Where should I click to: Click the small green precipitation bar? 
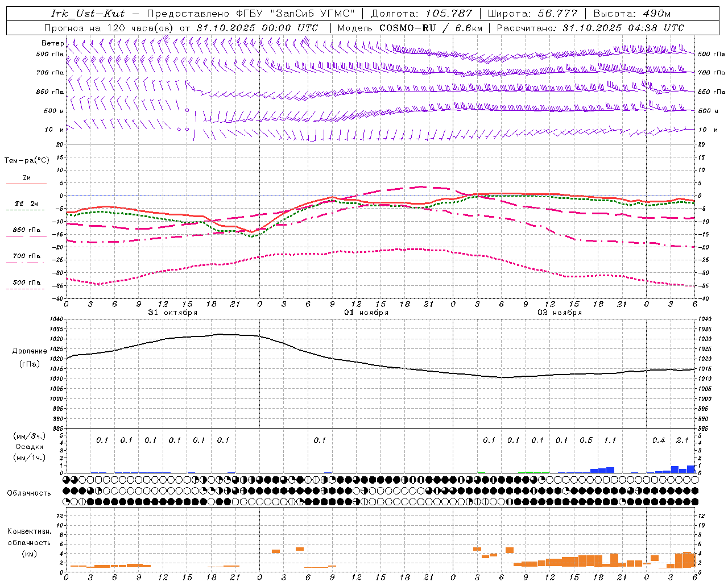[x=530, y=472]
